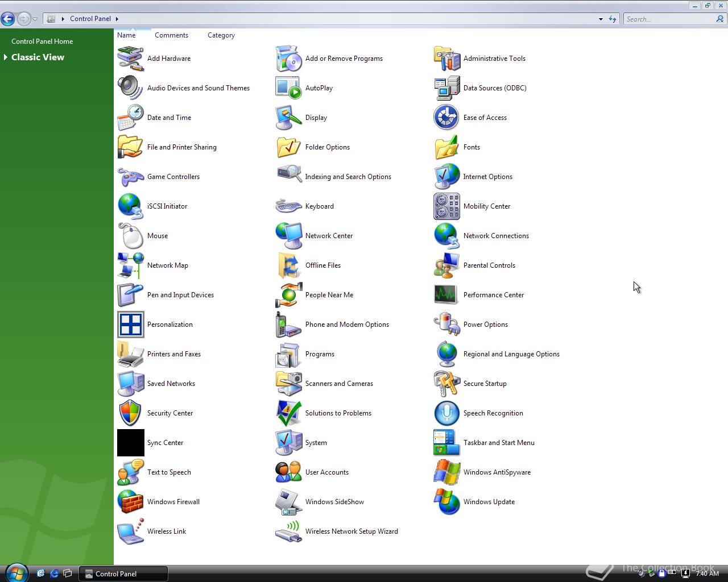Open the Windows Update icon
The image size is (728, 582).
tap(446, 502)
